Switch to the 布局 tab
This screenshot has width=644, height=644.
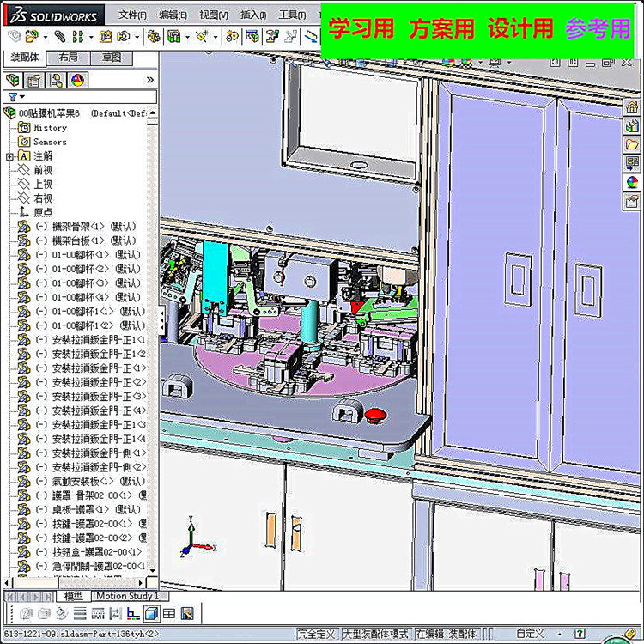68,58
